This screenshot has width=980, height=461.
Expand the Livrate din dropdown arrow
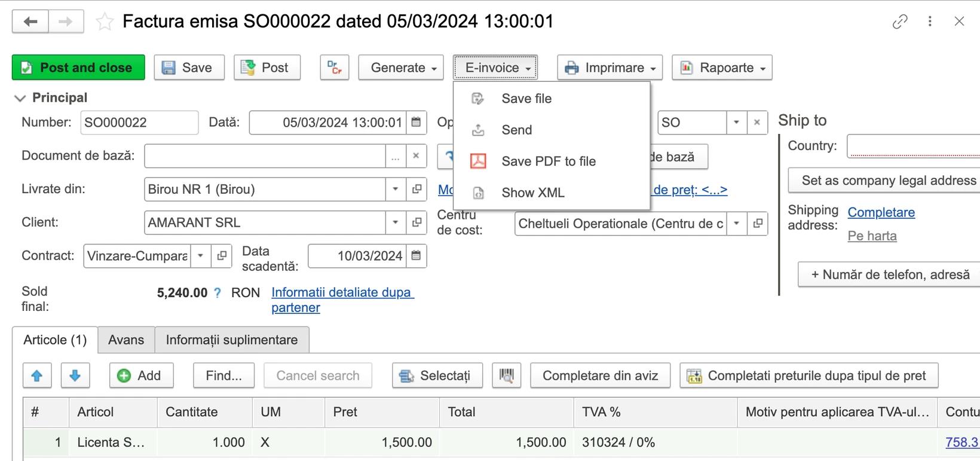(x=396, y=189)
